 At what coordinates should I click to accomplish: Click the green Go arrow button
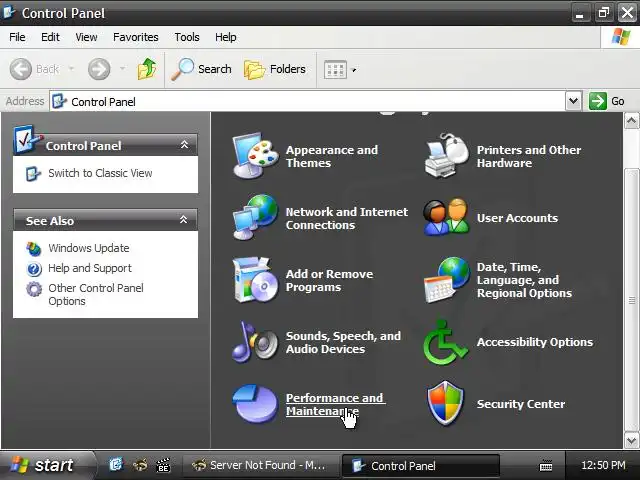point(598,101)
